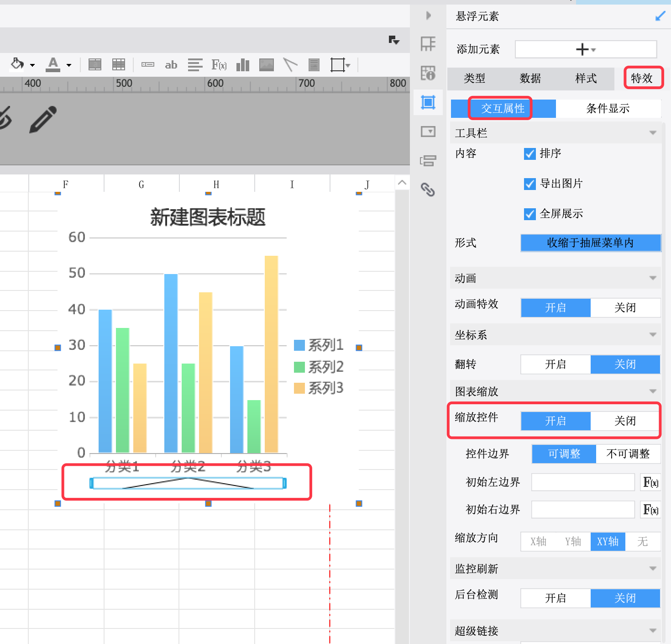Click the floating element frame icon
Screen dimensions: 671x644
(338, 65)
